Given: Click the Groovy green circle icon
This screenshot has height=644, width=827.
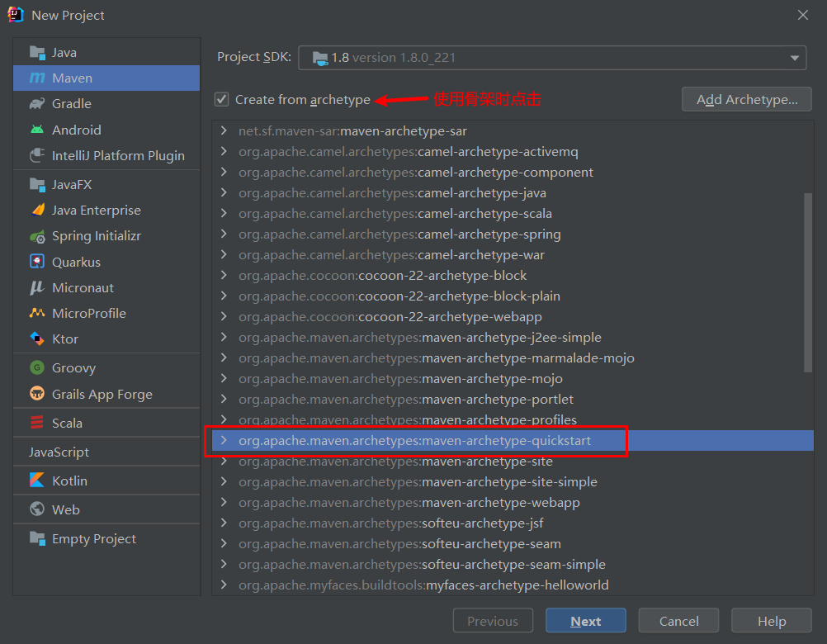Looking at the screenshot, I should pyautogui.click(x=37, y=367).
